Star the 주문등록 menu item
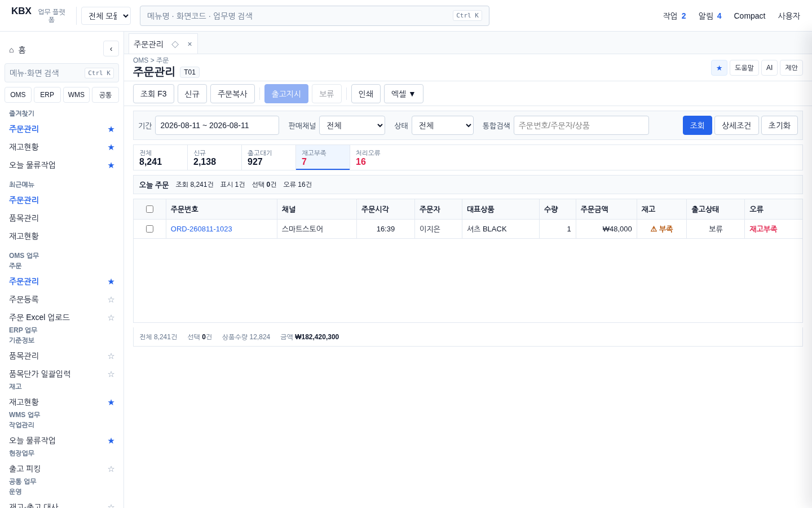The width and height of the screenshot is (812, 508). coord(111,300)
